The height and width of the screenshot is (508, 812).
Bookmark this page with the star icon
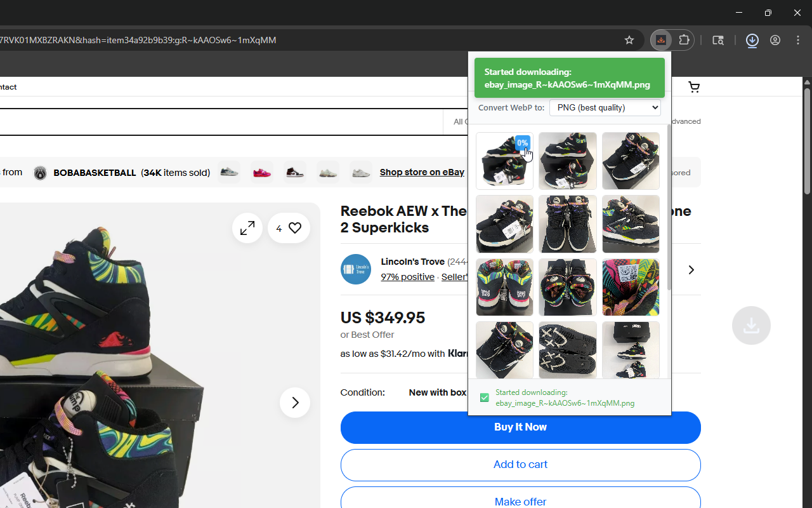pyautogui.click(x=629, y=40)
